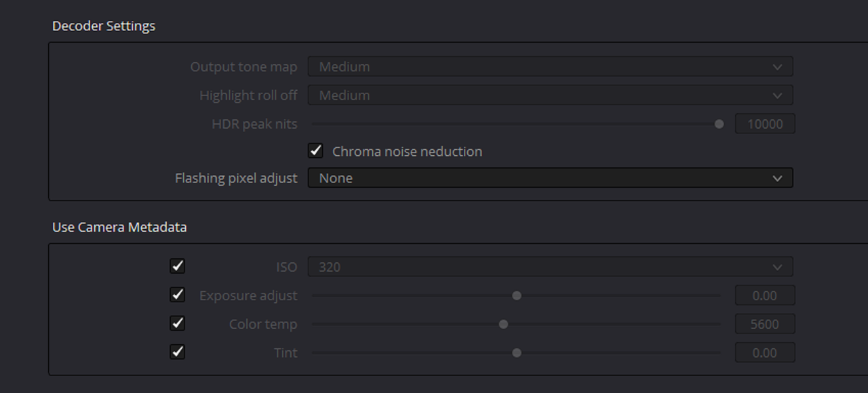Click the HDR peak nits slider handle
The height and width of the screenshot is (393, 868).
click(719, 124)
